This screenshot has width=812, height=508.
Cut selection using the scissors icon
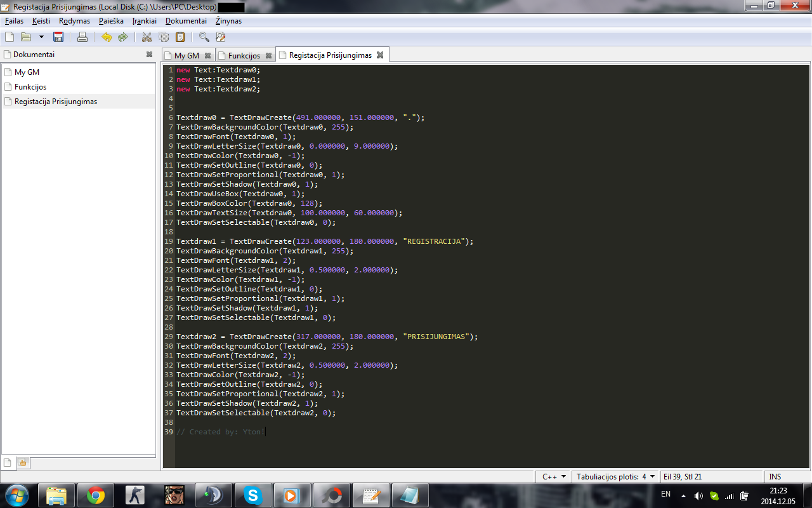coord(147,37)
